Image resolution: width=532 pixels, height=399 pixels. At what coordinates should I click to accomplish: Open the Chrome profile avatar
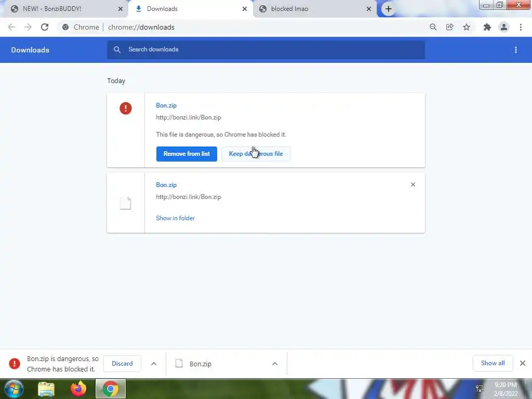coord(504,27)
